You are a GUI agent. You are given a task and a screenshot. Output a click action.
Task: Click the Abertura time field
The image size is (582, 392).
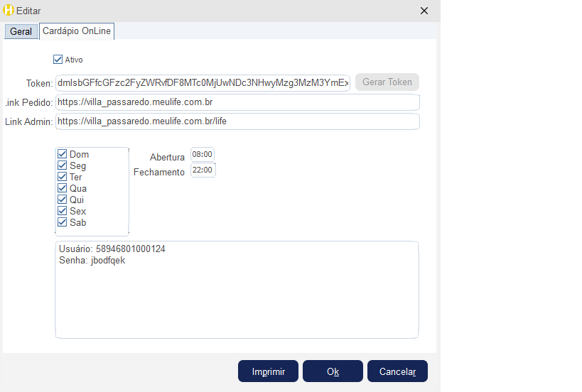point(203,155)
